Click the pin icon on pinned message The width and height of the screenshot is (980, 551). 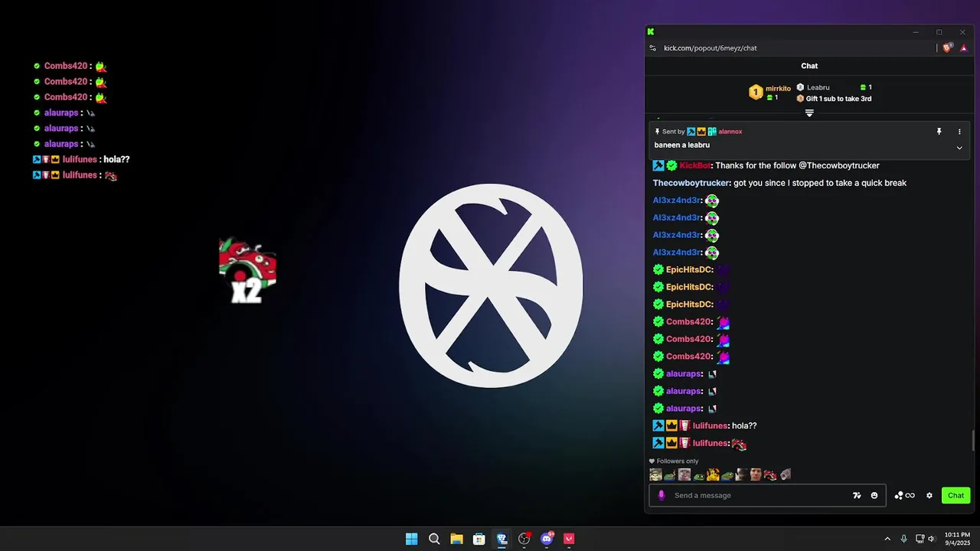click(x=939, y=132)
